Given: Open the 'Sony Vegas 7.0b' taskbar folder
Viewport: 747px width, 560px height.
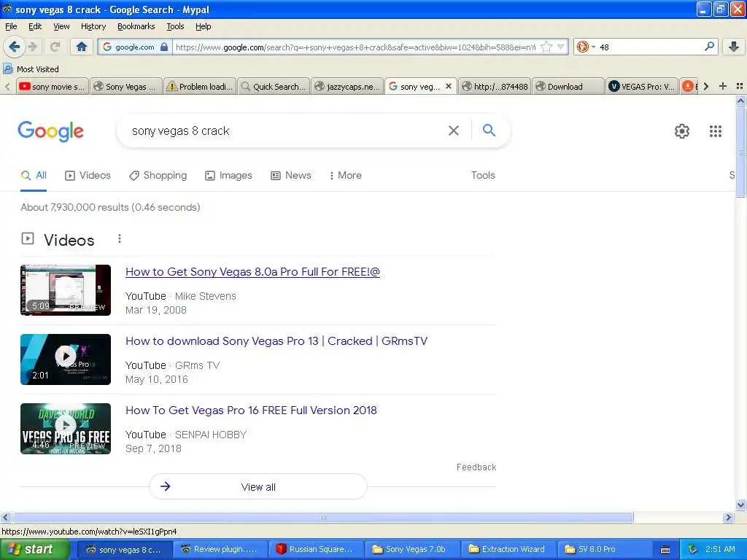Looking at the screenshot, I should 411,550.
